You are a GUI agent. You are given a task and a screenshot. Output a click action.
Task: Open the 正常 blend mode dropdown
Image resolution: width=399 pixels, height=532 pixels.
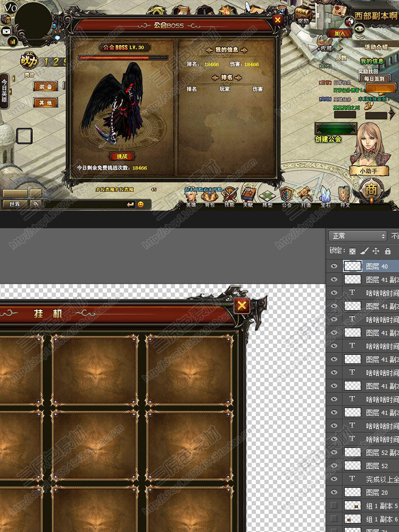[x=358, y=236]
